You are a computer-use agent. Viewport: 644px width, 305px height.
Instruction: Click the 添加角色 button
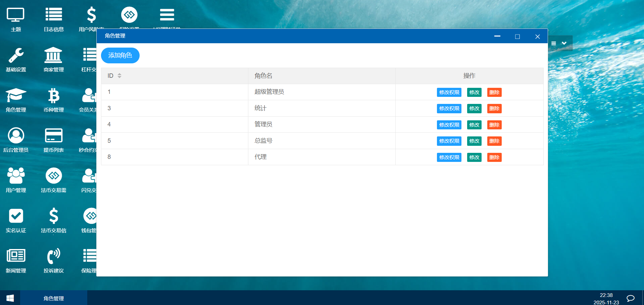120,55
